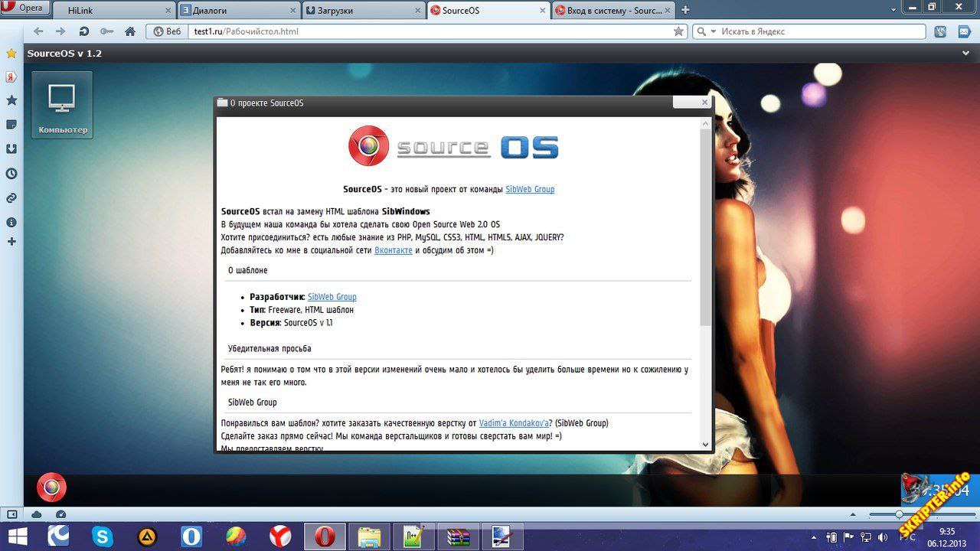The height and width of the screenshot is (551, 980).
Task: Follow the Вконтакте link
Action: 394,250
